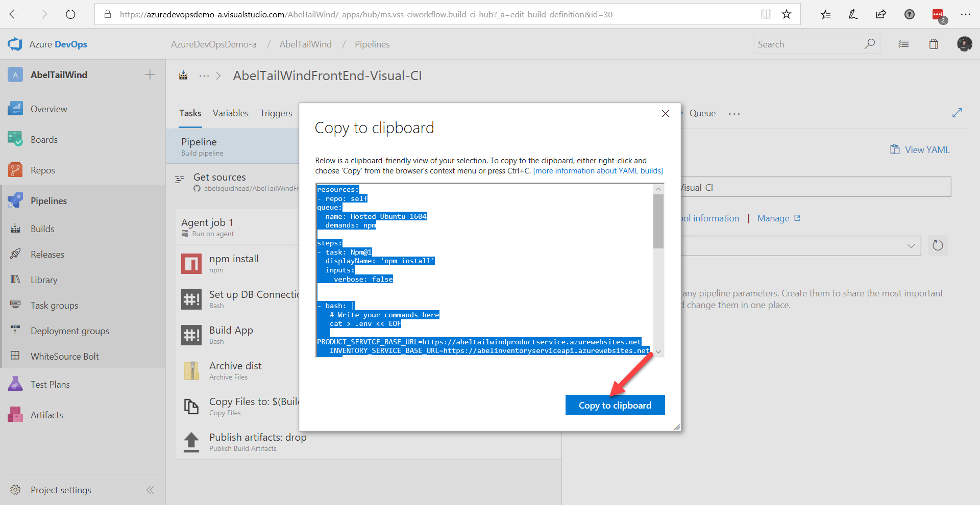
Task: Click inside the YAML text area
Action: 484,270
